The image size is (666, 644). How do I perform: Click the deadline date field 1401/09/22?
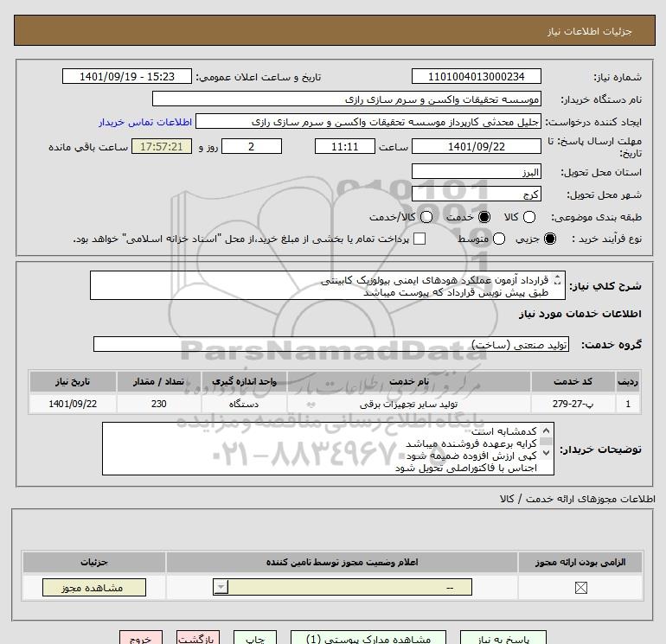(x=476, y=146)
